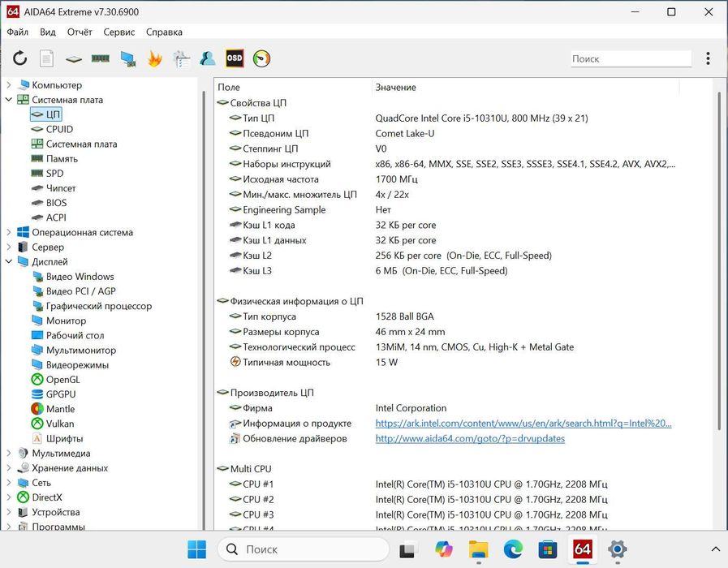The image size is (728, 568).
Task: Open the report wizard toolbar icon
Action: pyautogui.click(x=182, y=59)
